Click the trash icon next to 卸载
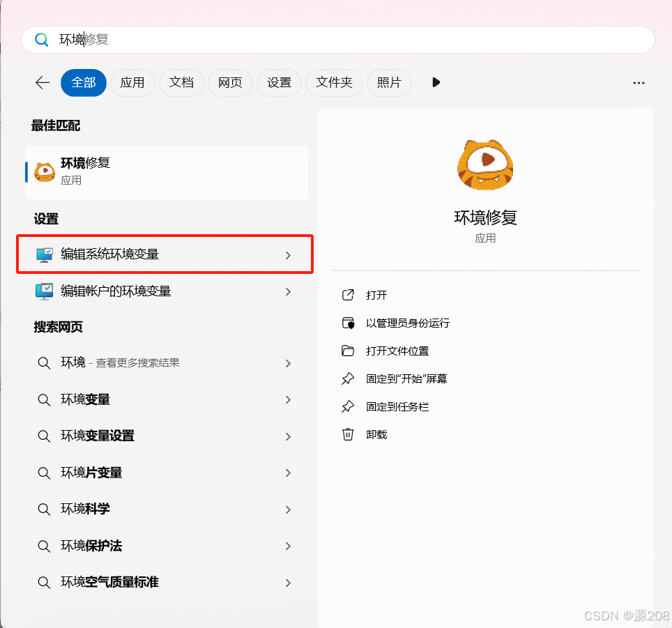 pos(348,434)
